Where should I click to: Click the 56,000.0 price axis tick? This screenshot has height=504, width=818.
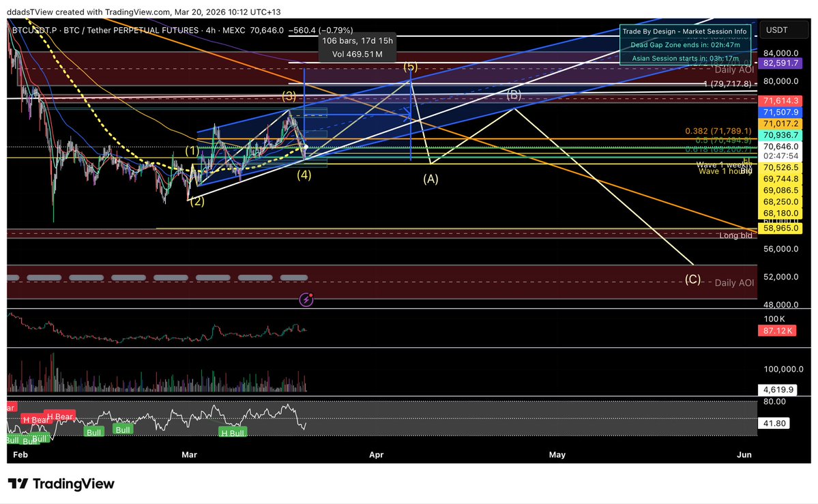[x=781, y=249]
